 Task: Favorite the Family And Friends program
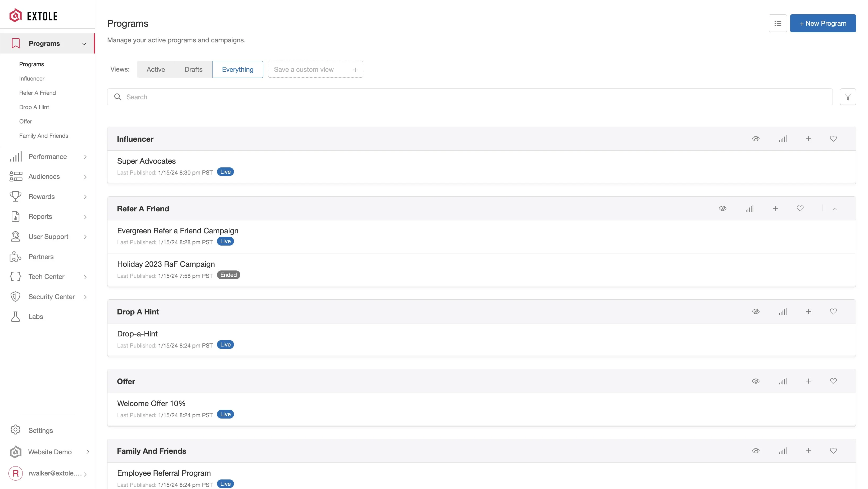[833, 451]
